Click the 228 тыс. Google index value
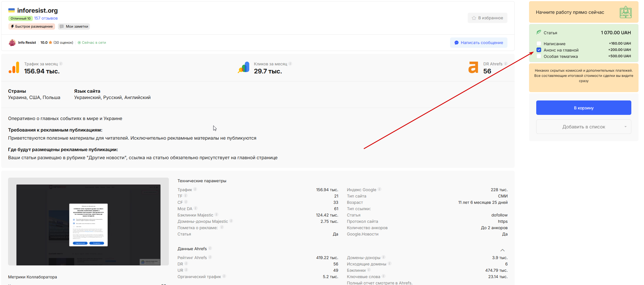The image size is (644, 285). (x=499, y=190)
